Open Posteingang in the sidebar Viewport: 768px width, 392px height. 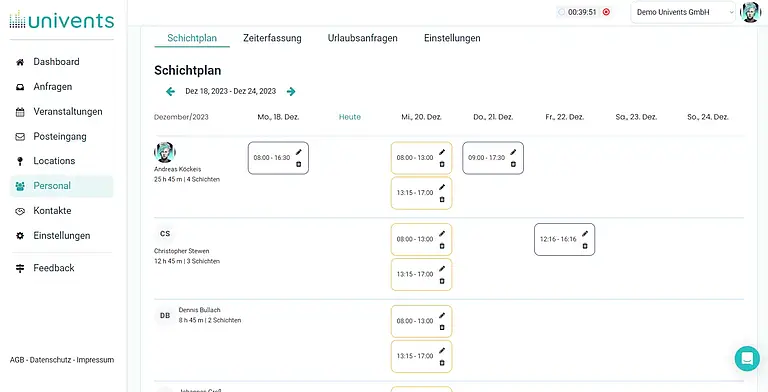coord(60,137)
